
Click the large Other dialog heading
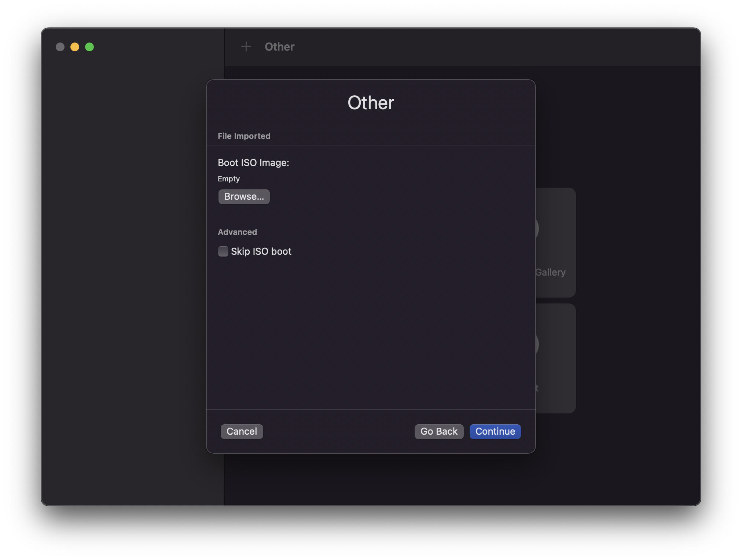pyautogui.click(x=371, y=103)
